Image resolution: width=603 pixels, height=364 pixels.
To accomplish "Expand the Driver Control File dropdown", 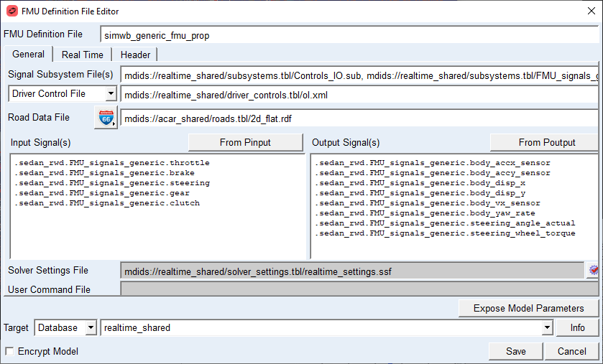I will 111,93.
